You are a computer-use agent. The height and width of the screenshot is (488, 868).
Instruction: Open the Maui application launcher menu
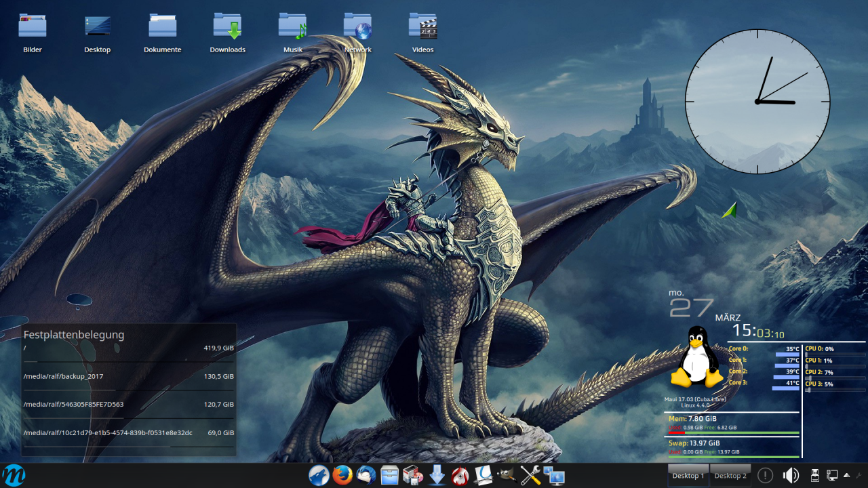(14, 475)
